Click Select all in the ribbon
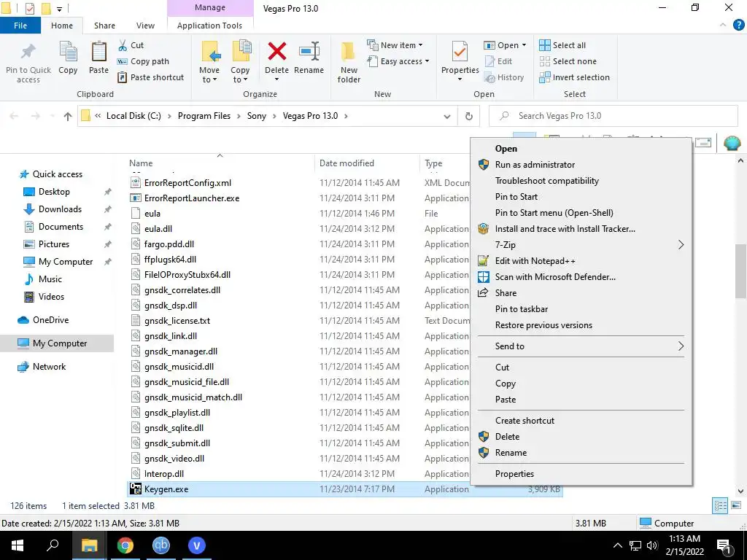 point(562,45)
